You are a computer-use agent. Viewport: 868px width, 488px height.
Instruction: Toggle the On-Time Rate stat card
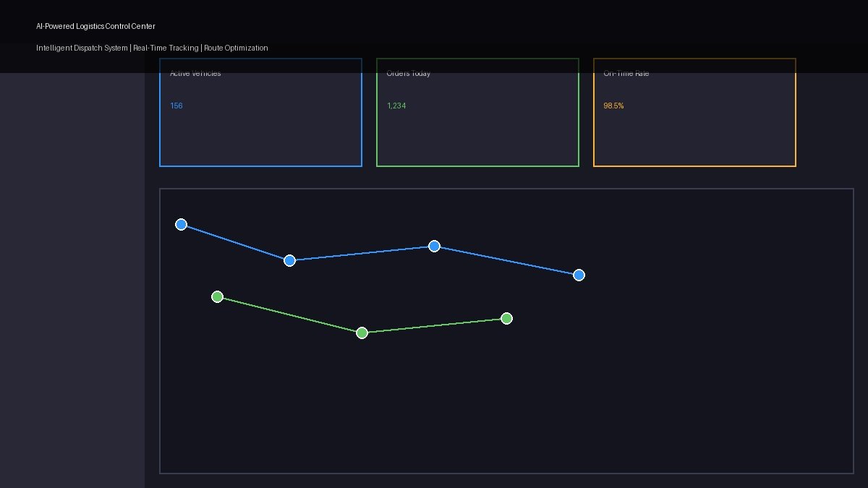pyautogui.click(x=694, y=113)
